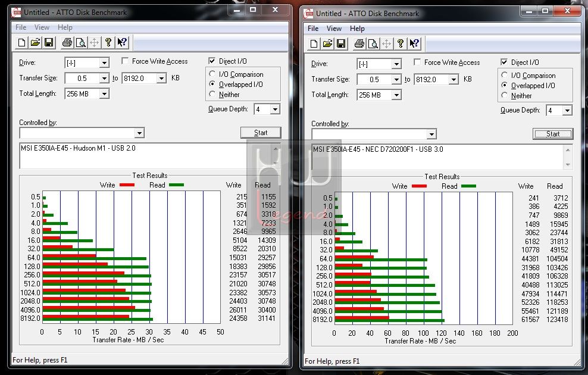
Task: Open Total Length dropdown in right window
Action: click(397, 95)
